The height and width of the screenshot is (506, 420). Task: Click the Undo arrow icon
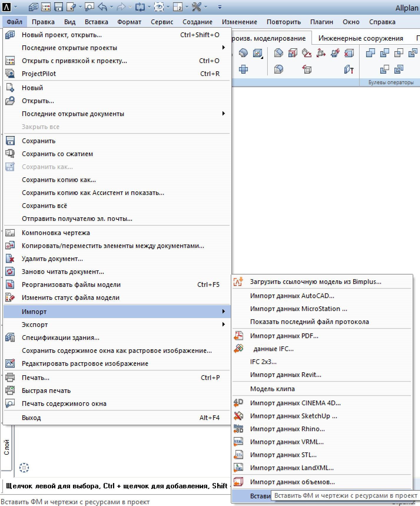(x=102, y=7)
